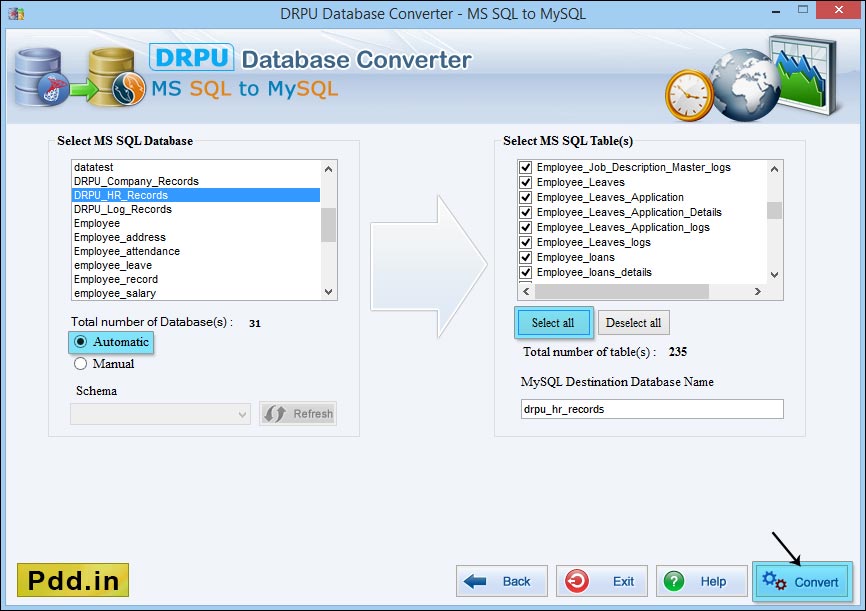Viewport: 866px width, 611px height.
Task: Select the Automatic radio button
Action: [x=81, y=342]
